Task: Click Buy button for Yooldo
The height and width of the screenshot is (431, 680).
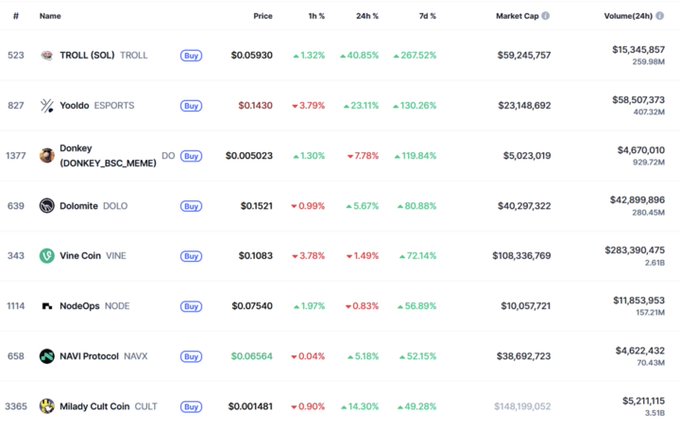Action: point(191,106)
